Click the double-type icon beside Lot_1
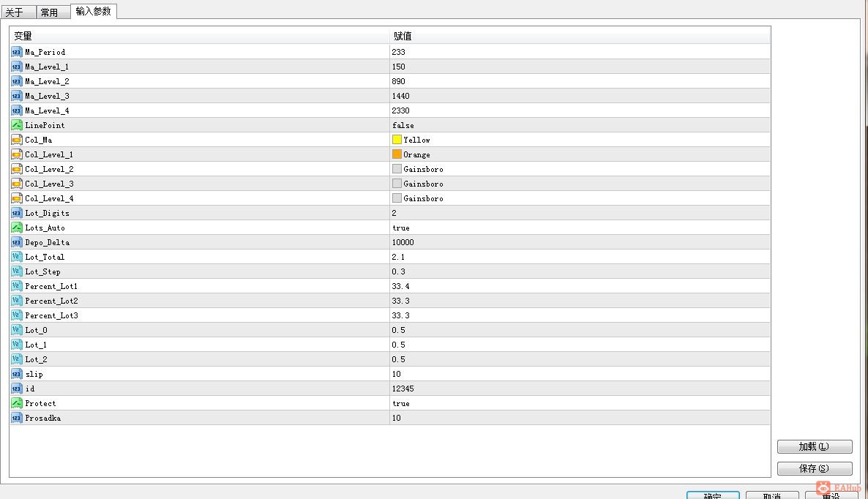The width and height of the screenshot is (868, 499). 17,345
